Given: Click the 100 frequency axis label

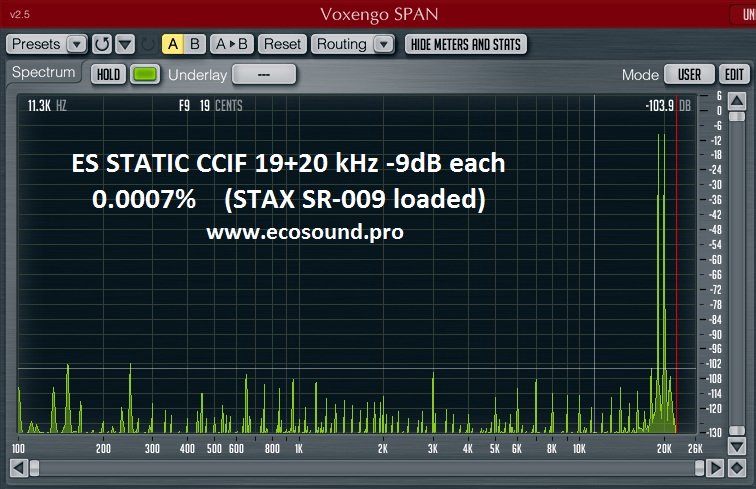Looking at the screenshot, I should click(18, 449).
